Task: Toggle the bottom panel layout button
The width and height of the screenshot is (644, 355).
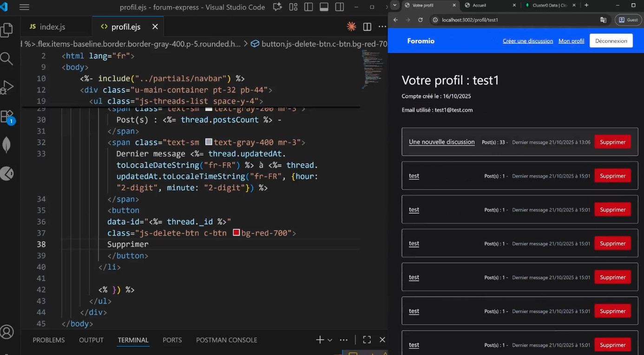Action: [x=324, y=7]
